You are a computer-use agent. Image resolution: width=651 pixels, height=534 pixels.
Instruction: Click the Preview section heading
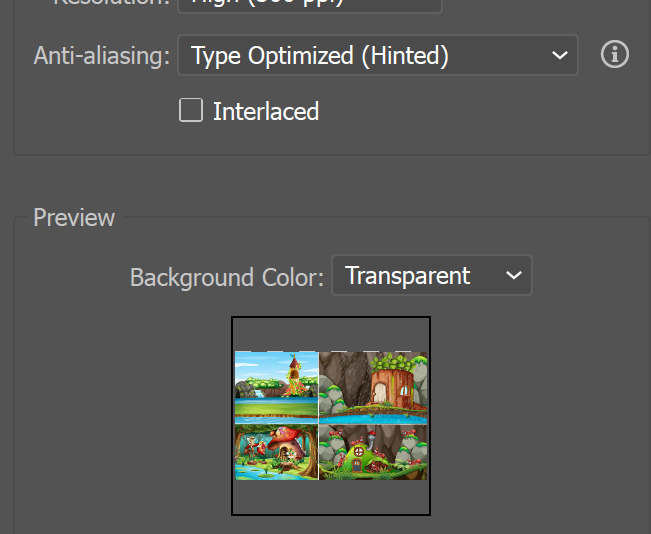(74, 218)
